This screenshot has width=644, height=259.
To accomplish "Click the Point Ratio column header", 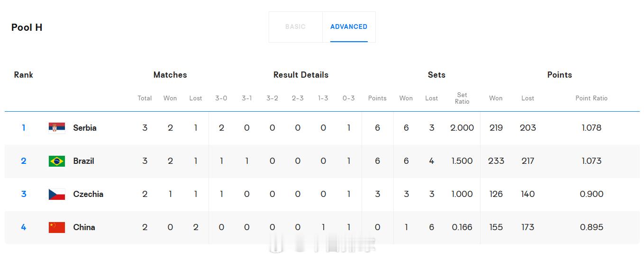I will 591,98.
